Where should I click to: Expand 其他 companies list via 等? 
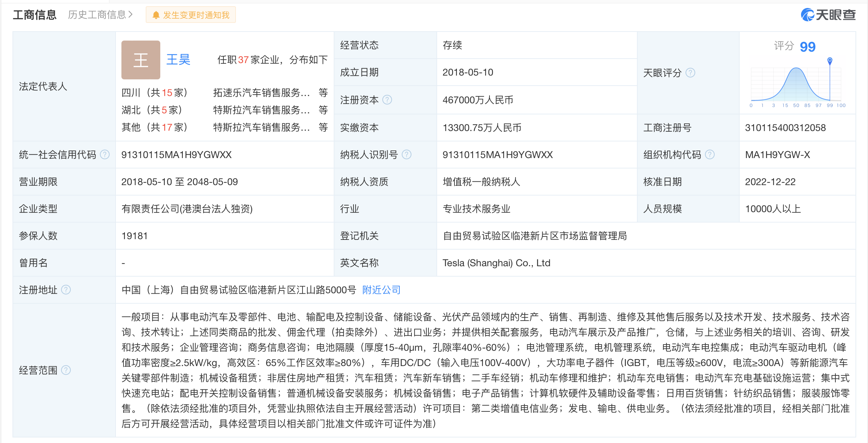323,127
